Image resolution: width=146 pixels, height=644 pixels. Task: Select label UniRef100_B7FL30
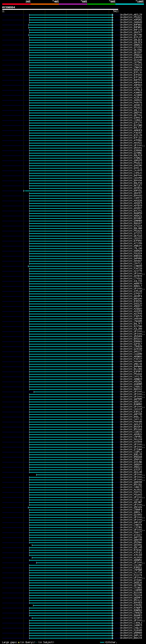(x=131, y=72)
